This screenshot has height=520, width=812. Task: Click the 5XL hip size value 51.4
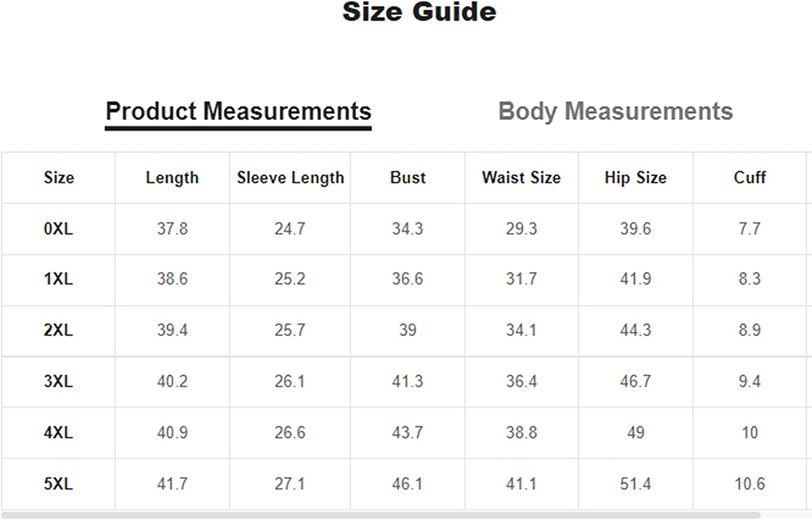tap(635, 484)
